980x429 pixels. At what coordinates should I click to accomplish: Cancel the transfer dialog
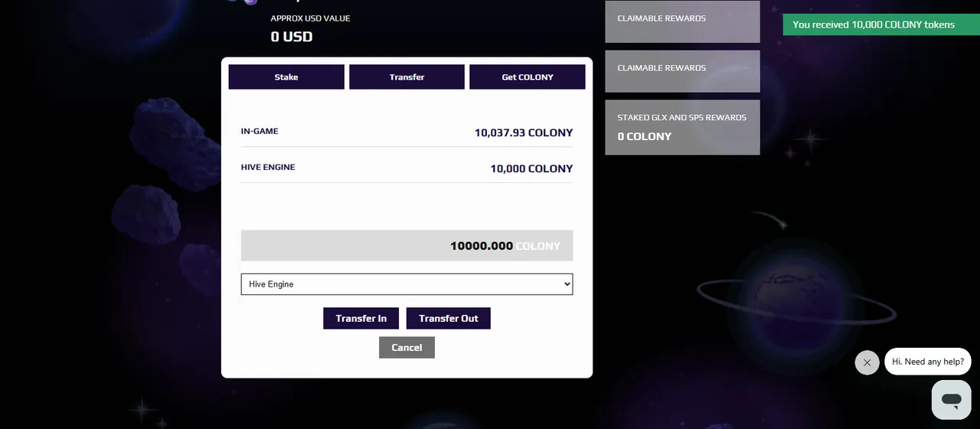(407, 347)
